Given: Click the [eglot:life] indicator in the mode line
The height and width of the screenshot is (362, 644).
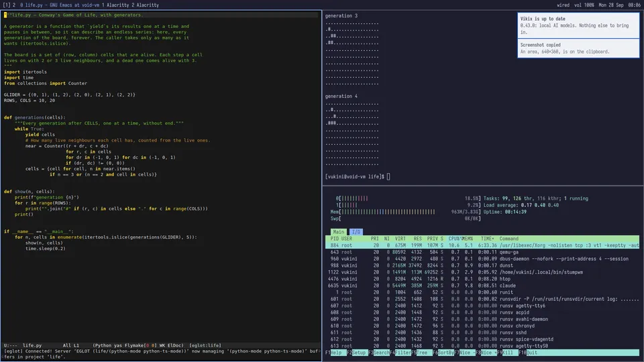Looking at the screenshot, I should (205, 346).
